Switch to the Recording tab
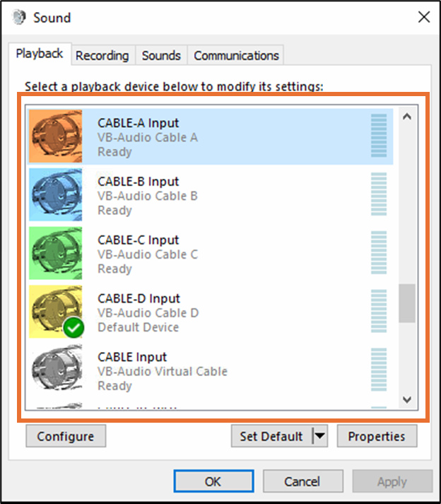The height and width of the screenshot is (504, 441). (102, 56)
